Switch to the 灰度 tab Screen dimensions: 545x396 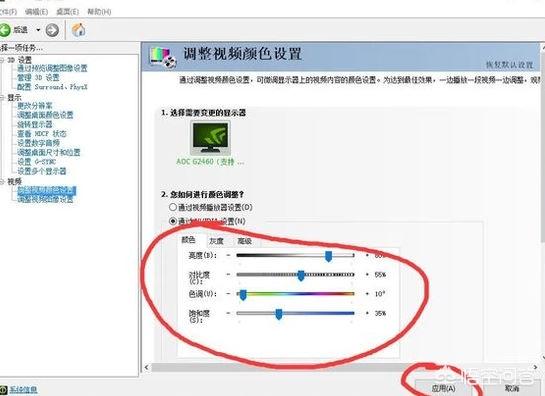(216, 241)
